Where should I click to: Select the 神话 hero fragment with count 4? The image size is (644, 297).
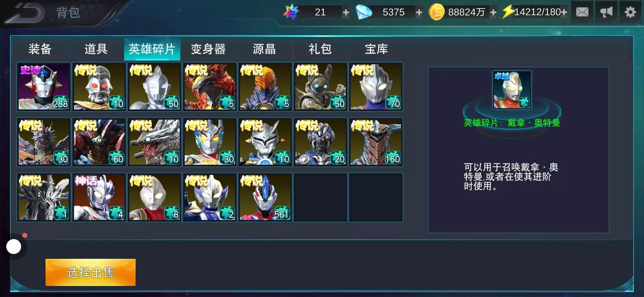pyautogui.click(x=99, y=197)
